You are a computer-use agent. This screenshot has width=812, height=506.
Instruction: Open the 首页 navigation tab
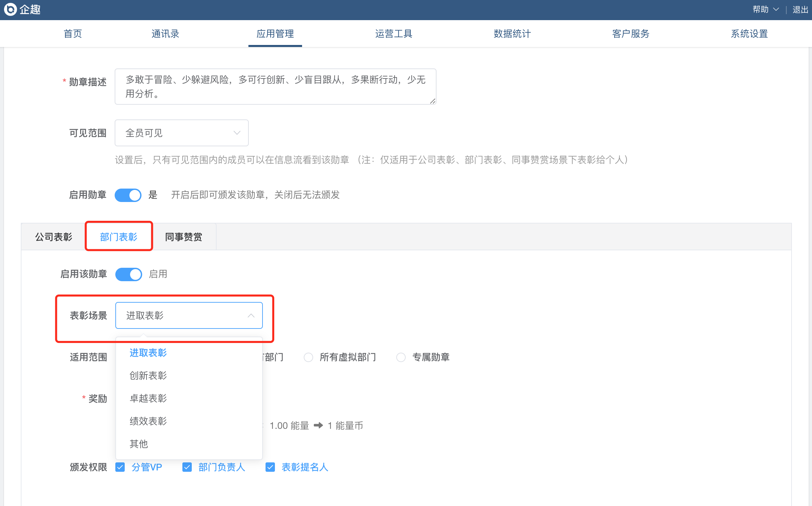73,34
